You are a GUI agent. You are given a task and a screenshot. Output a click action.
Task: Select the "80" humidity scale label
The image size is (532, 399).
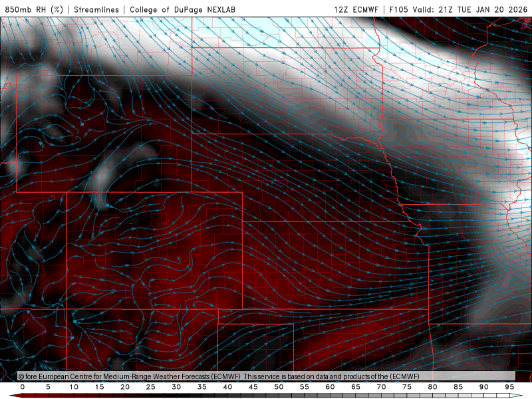click(432, 387)
